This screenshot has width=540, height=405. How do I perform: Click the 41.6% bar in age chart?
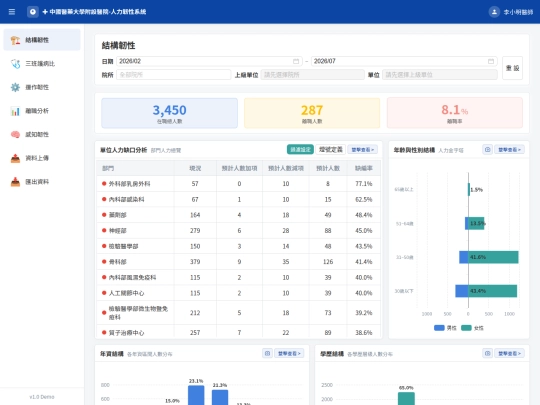[493, 257]
